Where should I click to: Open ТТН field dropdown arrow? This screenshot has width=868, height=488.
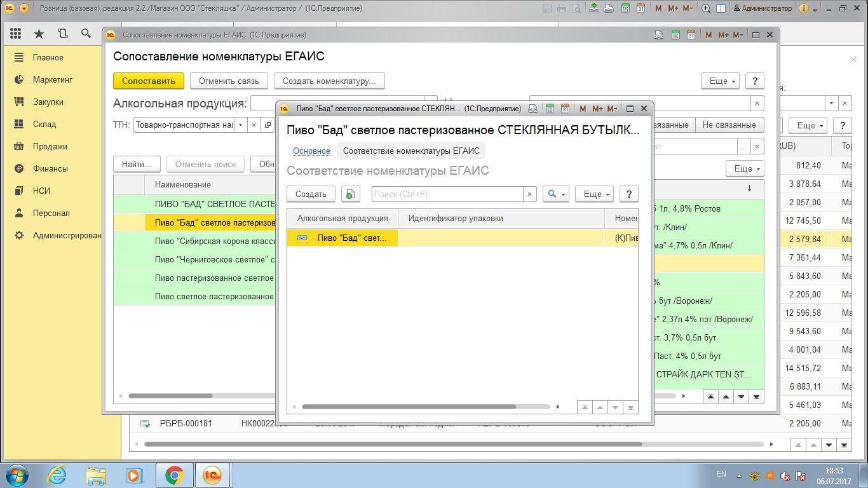(240, 125)
